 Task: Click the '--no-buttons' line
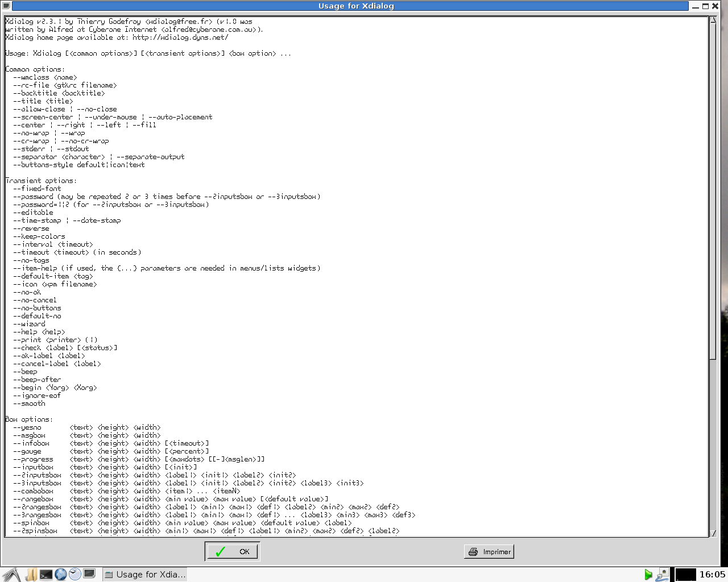click(37, 308)
